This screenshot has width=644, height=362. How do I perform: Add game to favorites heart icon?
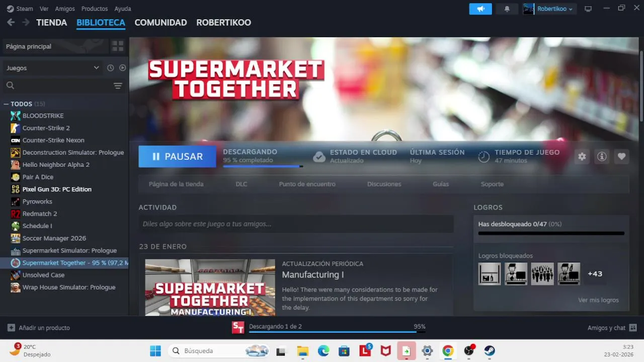coord(621,156)
